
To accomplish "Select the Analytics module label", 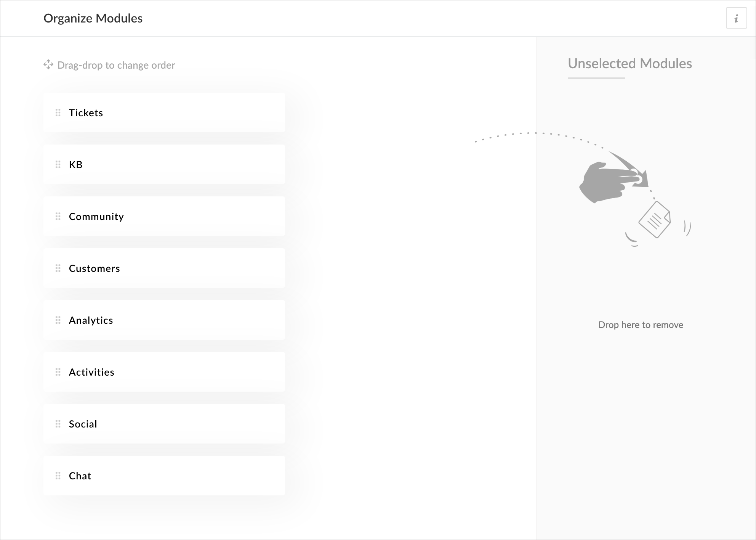I will tap(91, 321).
